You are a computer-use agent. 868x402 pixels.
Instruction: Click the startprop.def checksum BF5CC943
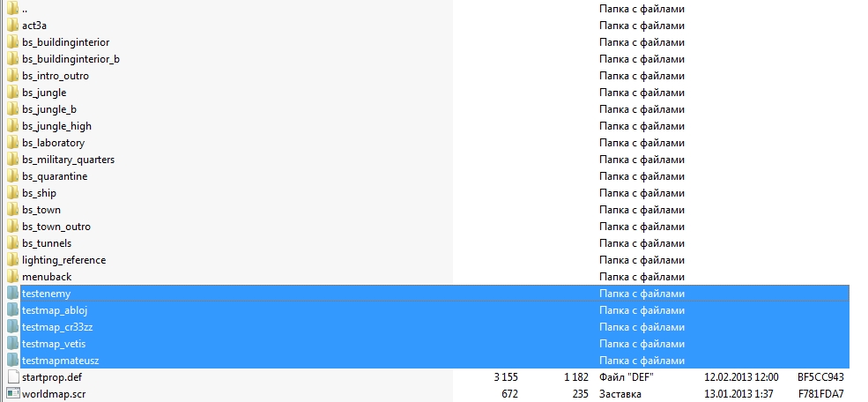820,377
